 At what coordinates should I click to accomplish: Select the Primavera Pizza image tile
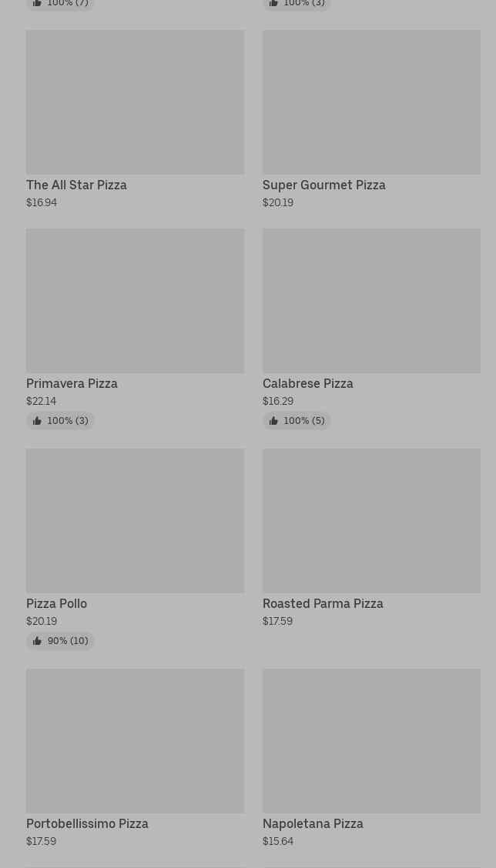point(135,301)
